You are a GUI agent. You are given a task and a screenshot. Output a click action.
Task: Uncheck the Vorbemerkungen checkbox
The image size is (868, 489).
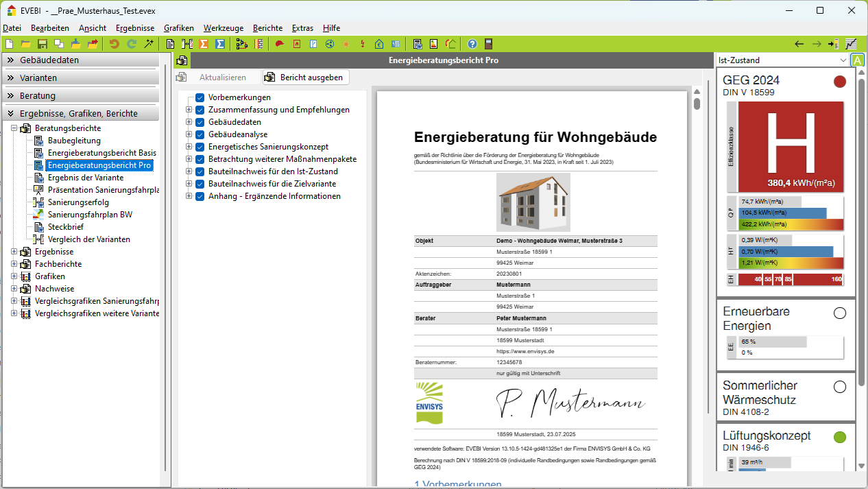(x=200, y=97)
